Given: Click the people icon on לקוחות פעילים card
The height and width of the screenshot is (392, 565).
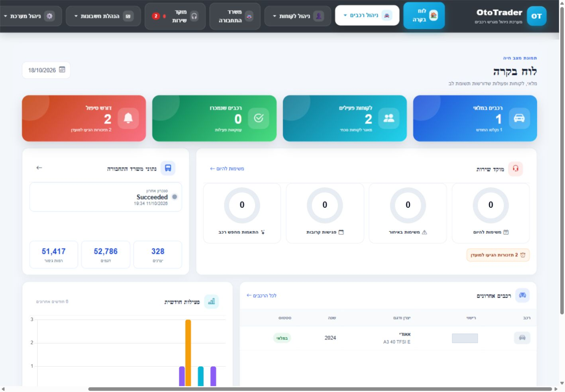Looking at the screenshot, I should coord(388,118).
